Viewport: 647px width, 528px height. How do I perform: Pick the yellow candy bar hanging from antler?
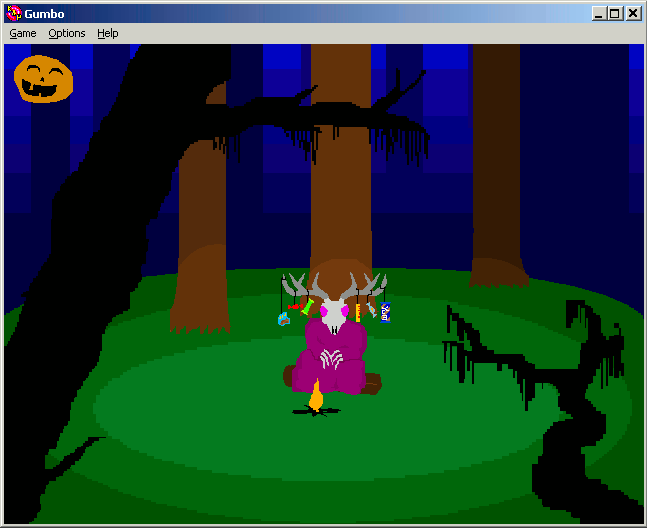(358, 313)
